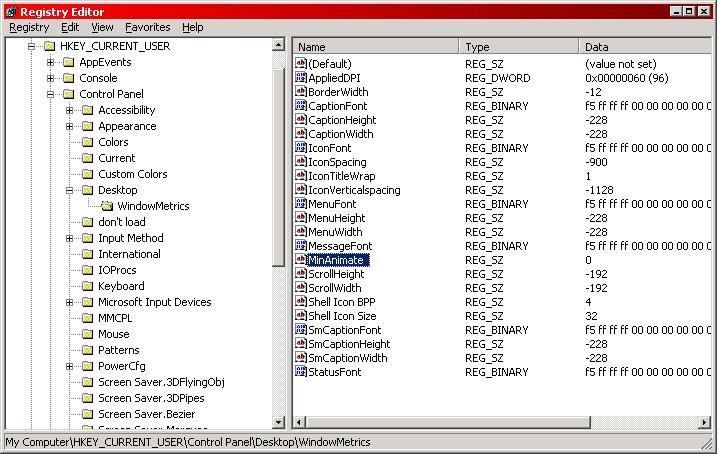This screenshot has width=717, height=454.
Task: Select the IconTitleWrap value name
Action: pyautogui.click(x=342, y=176)
